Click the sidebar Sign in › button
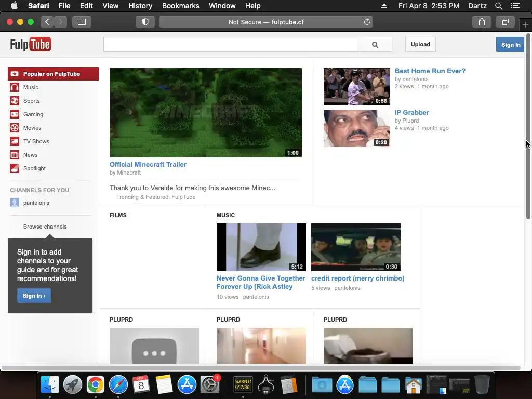This screenshot has height=399, width=532. click(x=34, y=296)
